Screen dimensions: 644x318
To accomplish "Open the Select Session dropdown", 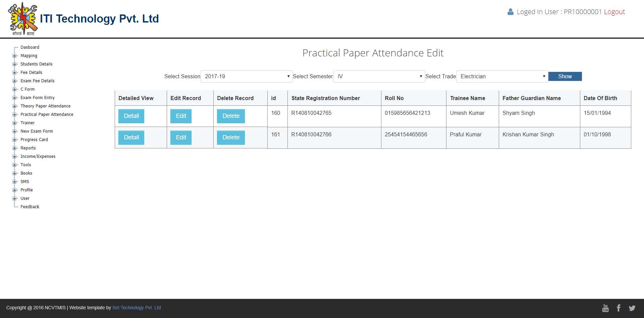I will click(246, 76).
